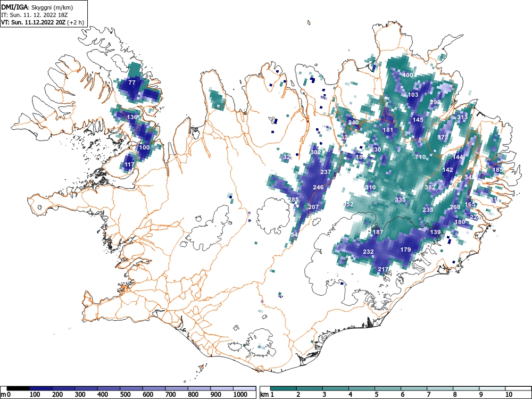This screenshot has width=532, height=399.
Task: Click the '240' visibility value on the map
Action: pos(353,122)
